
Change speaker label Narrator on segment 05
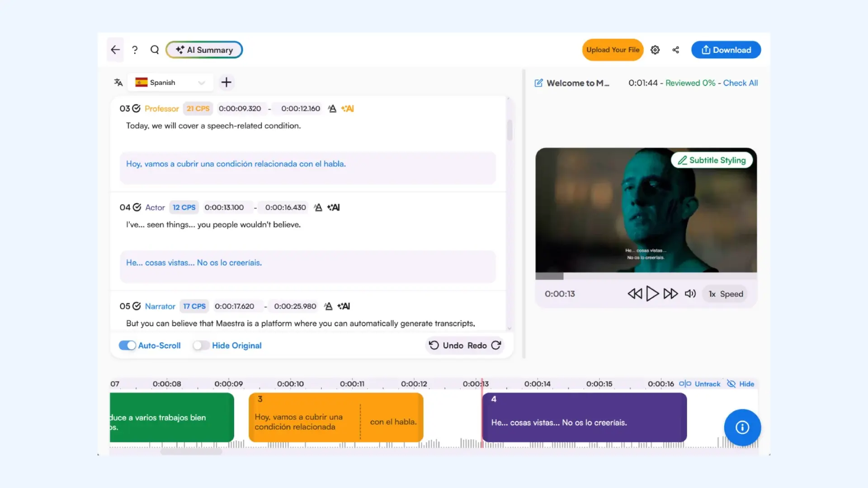pyautogui.click(x=160, y=306)
